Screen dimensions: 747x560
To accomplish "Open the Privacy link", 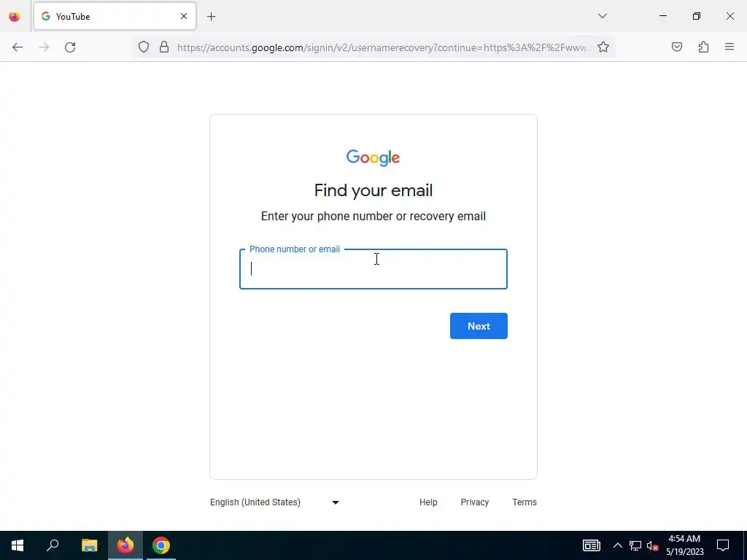I will coord(474,502).
